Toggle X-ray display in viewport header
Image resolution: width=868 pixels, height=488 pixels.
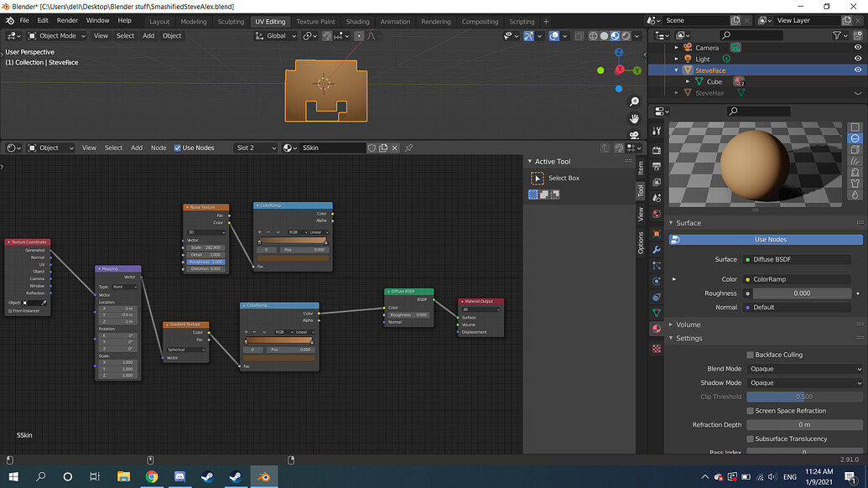(x=579, y=36)
